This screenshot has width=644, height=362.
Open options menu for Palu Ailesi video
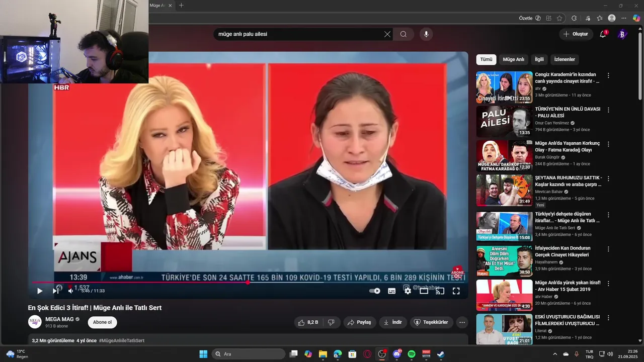608,110
